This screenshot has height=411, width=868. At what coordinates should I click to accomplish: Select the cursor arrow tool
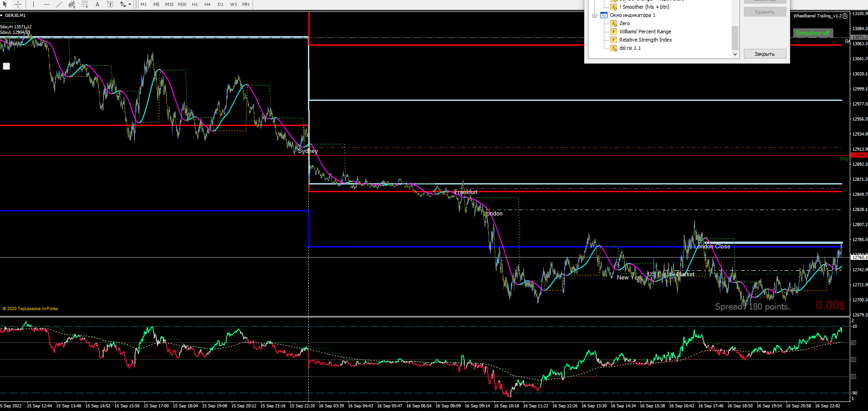[x=5, y=4]
